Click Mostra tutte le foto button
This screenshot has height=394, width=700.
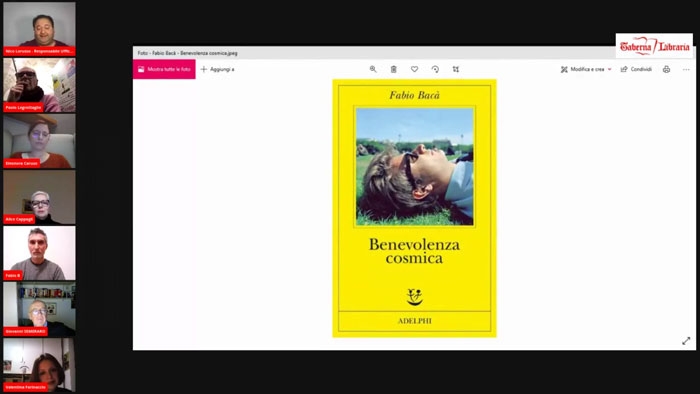click(164, 69)
